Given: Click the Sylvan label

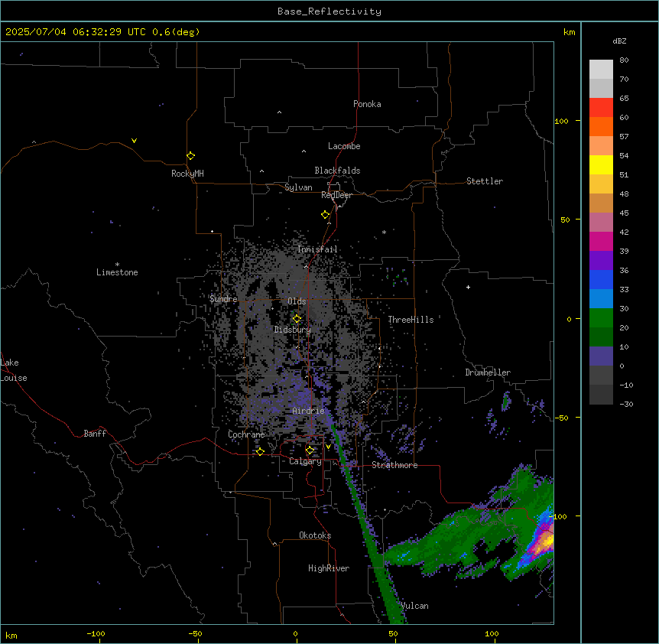Looking at the screenshot, I should [298, 187].
